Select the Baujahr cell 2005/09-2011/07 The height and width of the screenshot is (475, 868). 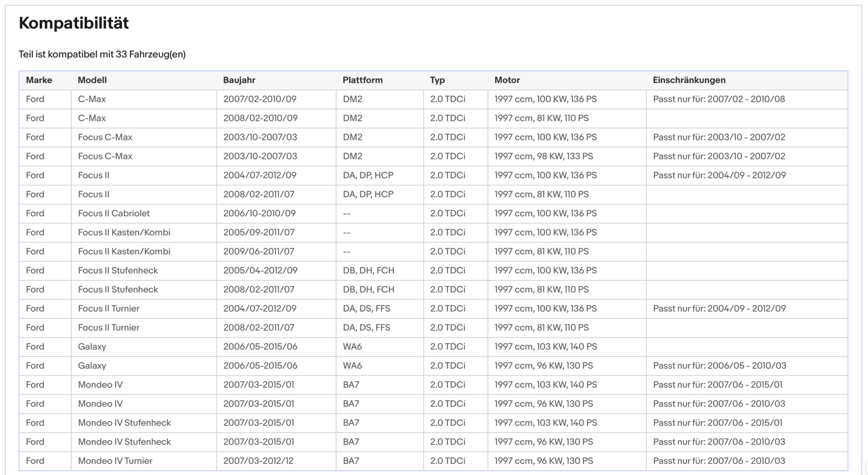(x=259, y=233)
